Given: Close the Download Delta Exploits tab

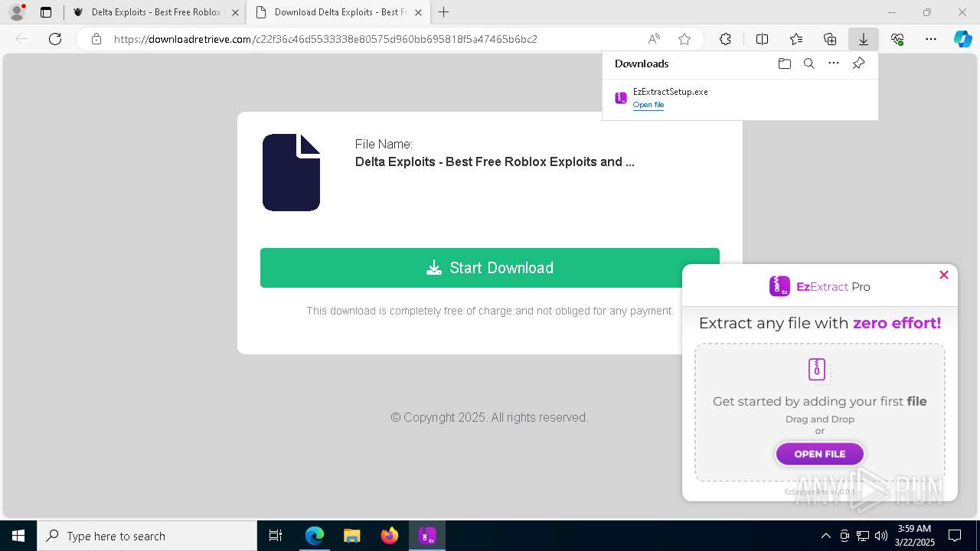Looking at the screenshot, I should click(419, 12).
